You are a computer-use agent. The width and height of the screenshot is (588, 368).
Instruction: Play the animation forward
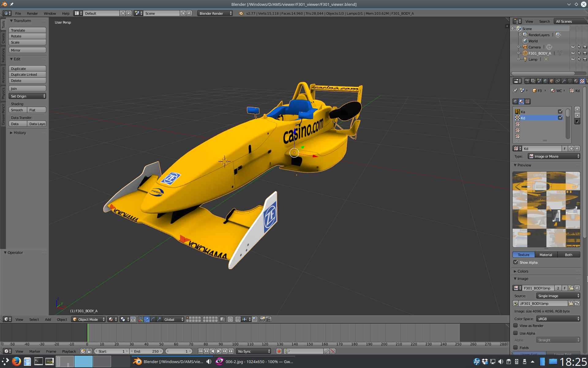tap(219, 351)
